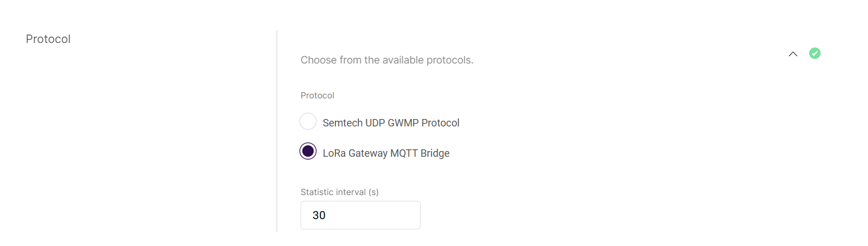The height and width of the screenshot is (246, 868).
Task: Click the 'Semtech UDP GWMP Protocol' label text
Action: tap(391, 122)
